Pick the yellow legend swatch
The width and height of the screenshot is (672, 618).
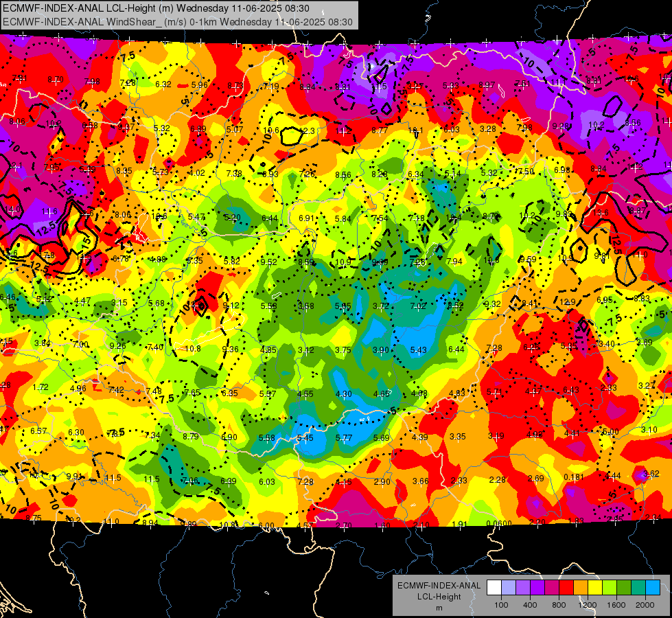pos(595,588)
